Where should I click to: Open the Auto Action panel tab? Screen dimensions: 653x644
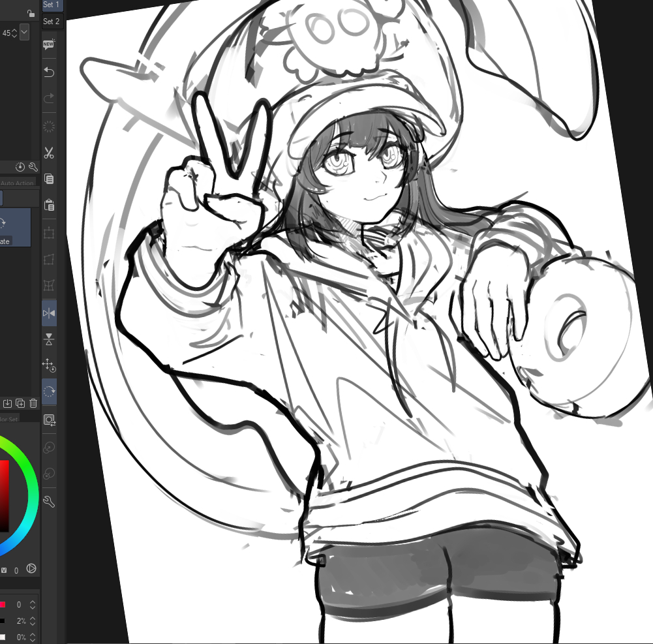pyautogui.click(x=18, y=183)
